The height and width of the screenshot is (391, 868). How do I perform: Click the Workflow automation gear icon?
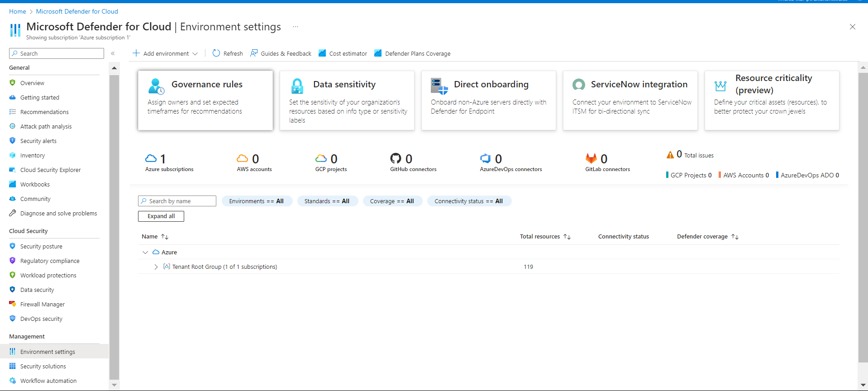(12, 381)
